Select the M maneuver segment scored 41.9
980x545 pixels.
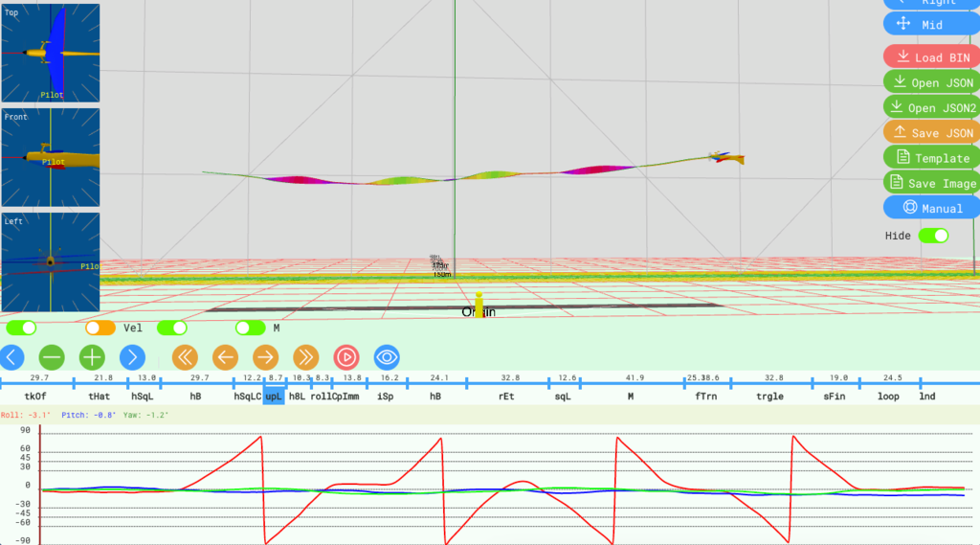point(631,397)
